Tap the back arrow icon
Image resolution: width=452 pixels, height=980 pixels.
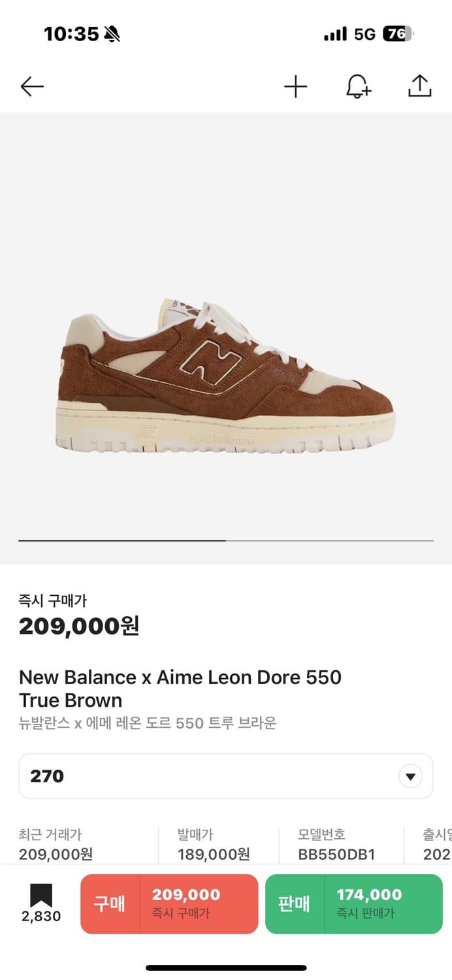[31, 86]
